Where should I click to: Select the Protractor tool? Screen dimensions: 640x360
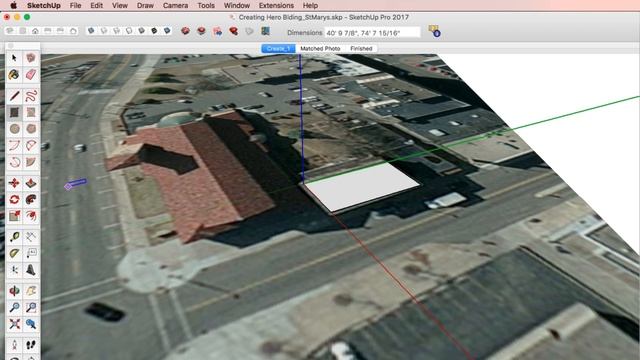pyautogui.click(x=14, y=253)
